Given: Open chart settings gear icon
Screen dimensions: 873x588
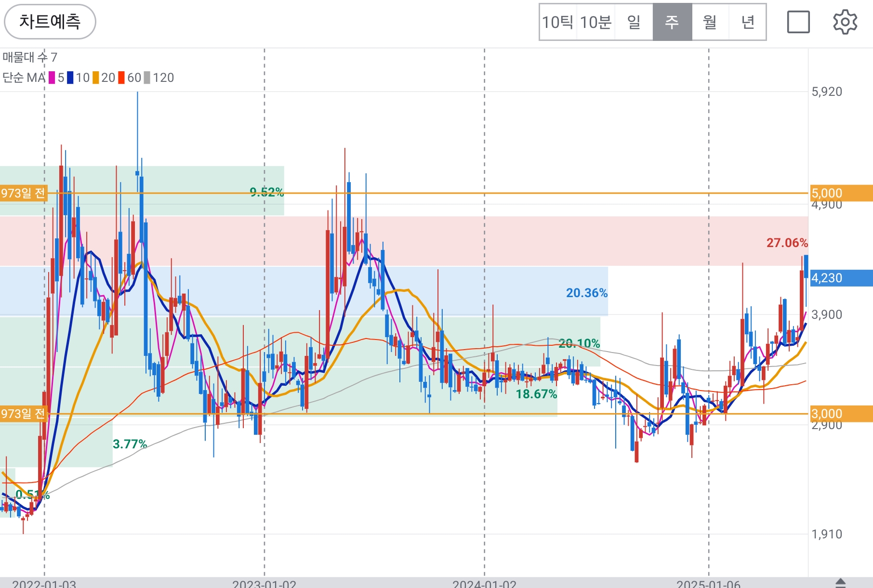Looking at the screenshot, I should 845,22.
